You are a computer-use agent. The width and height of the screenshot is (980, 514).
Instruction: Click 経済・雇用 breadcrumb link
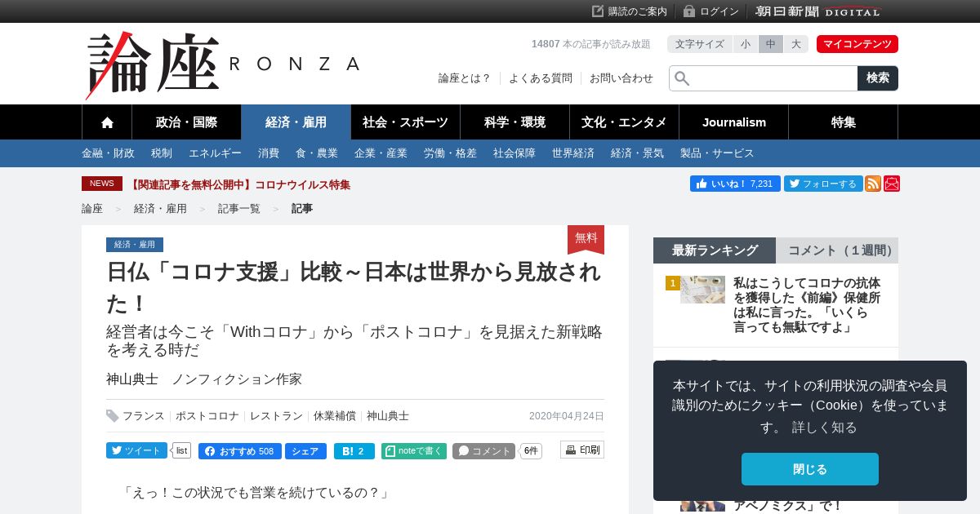[160, 209]
